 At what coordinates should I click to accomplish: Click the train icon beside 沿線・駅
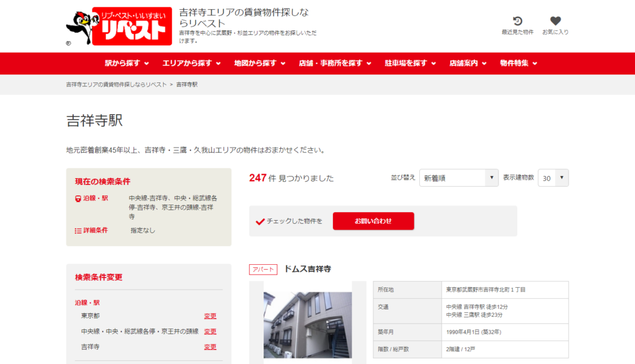(x=78, y=198)
